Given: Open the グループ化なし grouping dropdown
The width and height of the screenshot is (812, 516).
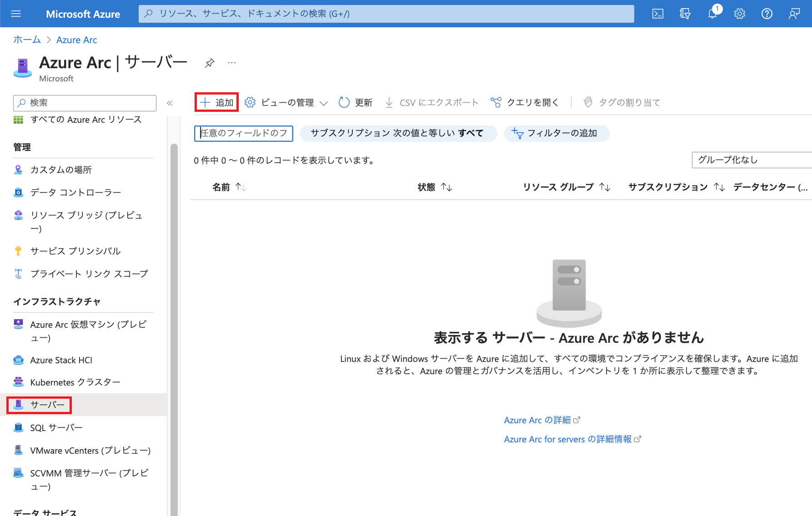Looking at the screenshot, I should (752, 160).
